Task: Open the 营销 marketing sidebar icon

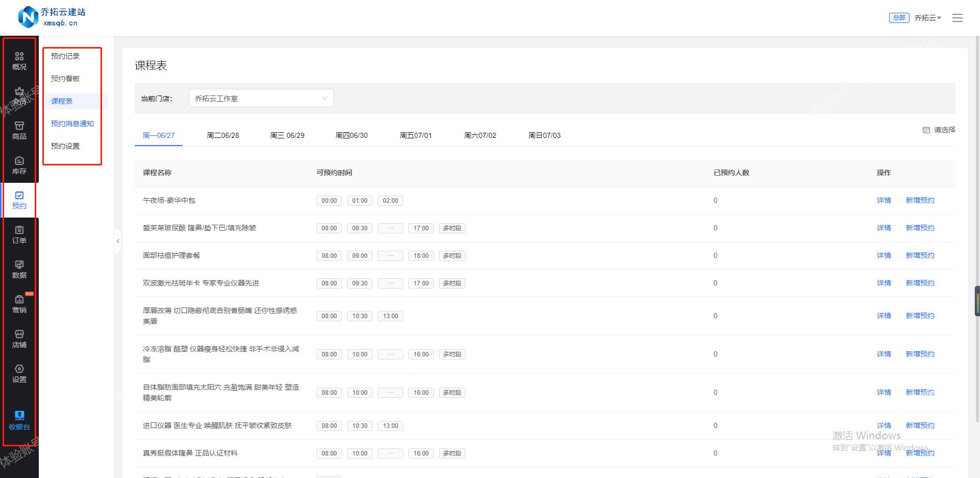Action: coord(19,304)
